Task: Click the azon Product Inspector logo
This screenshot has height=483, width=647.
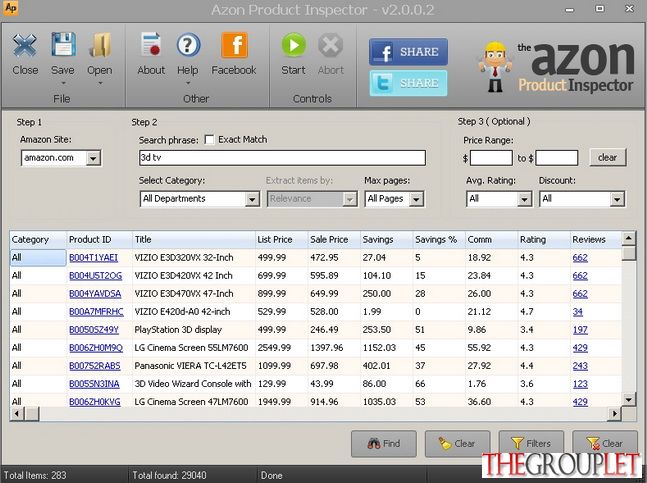Action: (x=556, y=67)
